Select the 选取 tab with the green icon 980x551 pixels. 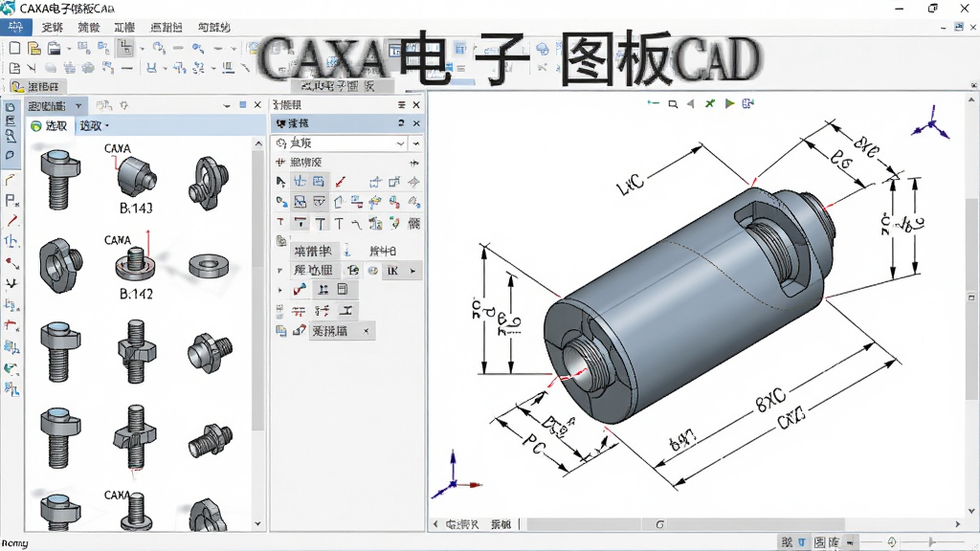tap(49, 125)
